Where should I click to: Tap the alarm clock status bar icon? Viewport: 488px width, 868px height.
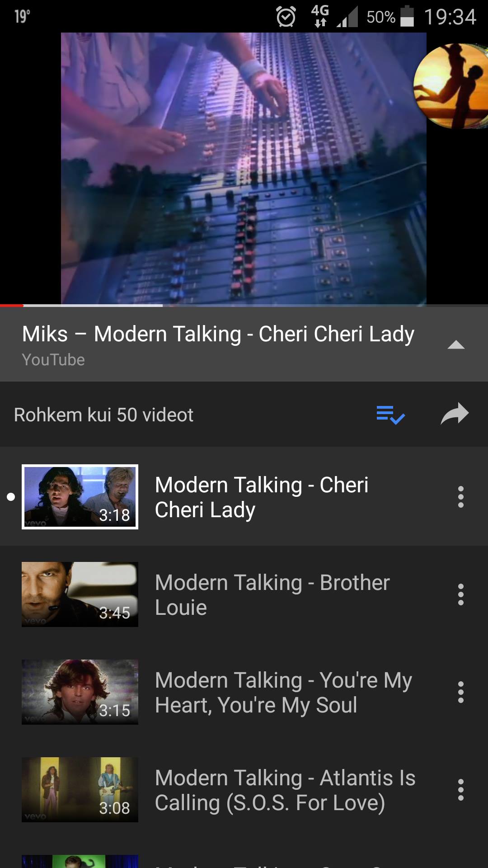[286, 17]
